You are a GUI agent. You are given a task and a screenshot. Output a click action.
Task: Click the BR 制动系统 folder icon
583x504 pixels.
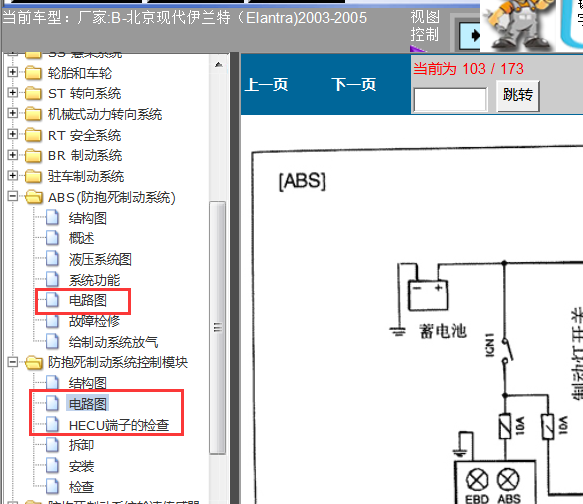33,156
